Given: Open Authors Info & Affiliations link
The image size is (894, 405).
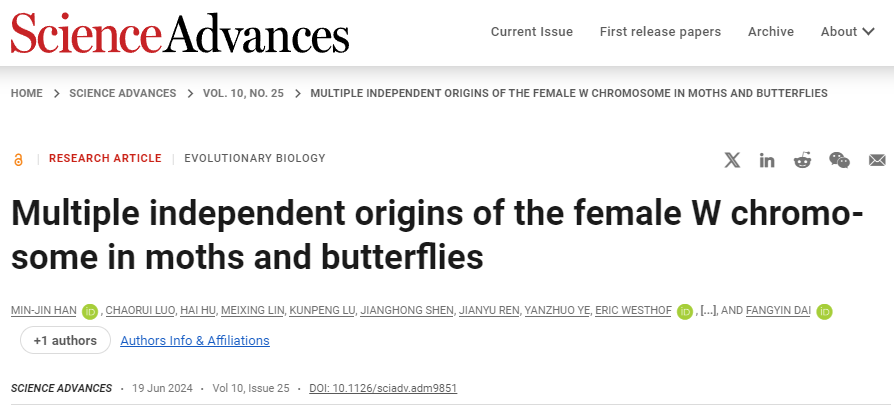Looking at the screenshot, I should pyautogui.click(x=195, y=340).
